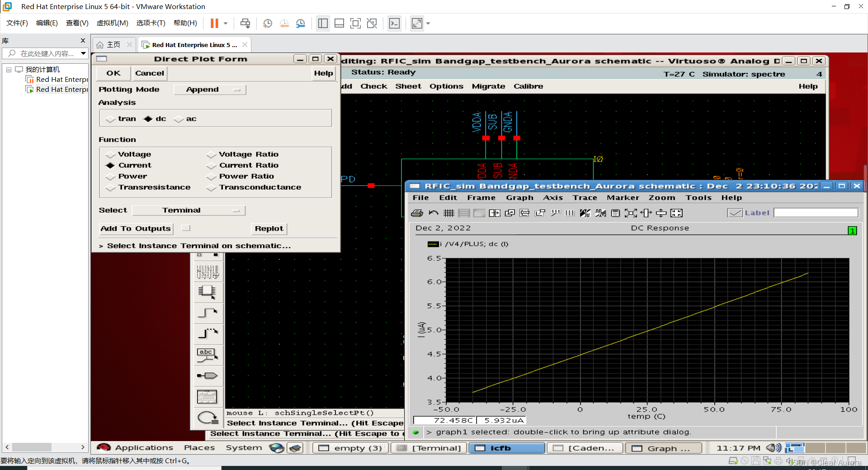The image size is (868, 470).
Task: Open the VMware power options dropdown arrow
Action: pos(226,24)
